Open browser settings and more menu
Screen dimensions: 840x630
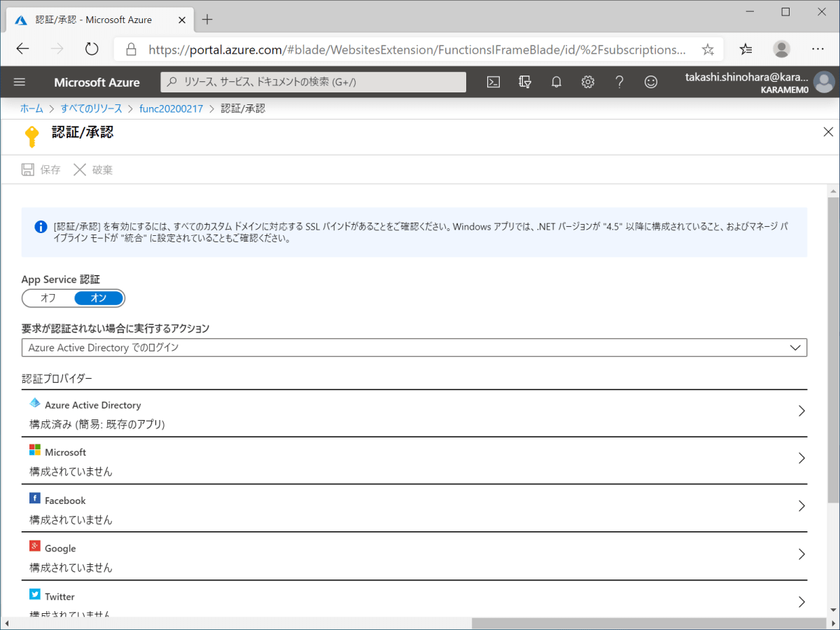[x=818, y=49]
